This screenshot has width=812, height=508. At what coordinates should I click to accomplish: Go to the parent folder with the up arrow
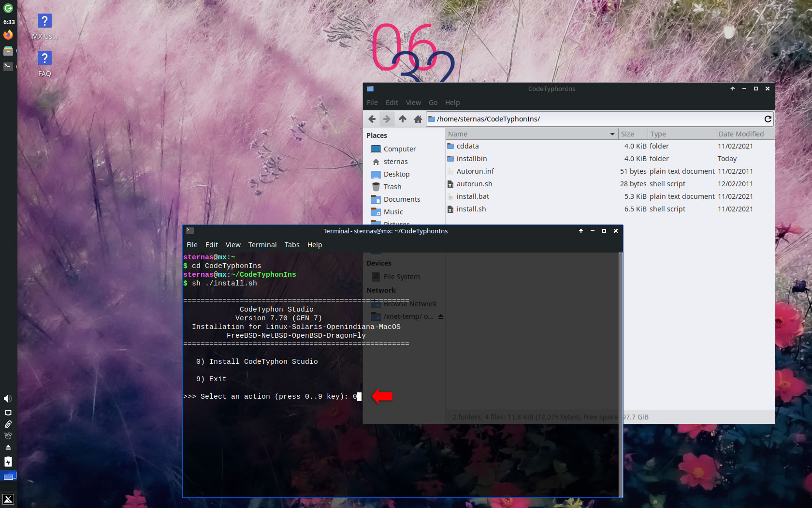(x=402, y=119)
